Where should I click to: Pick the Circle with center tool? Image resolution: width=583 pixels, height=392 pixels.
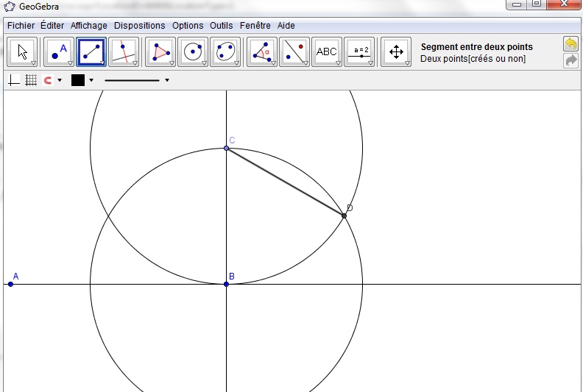tap(193, 51)
